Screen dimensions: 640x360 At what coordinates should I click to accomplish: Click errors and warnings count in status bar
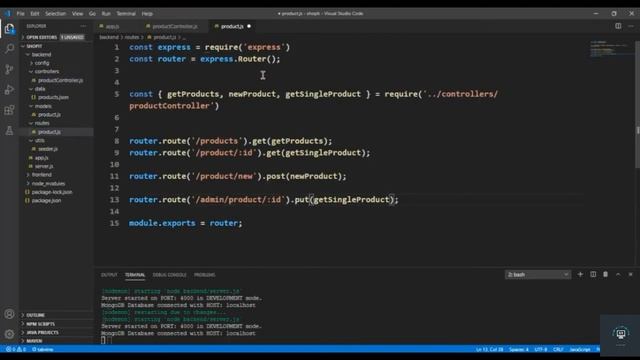tap(16, 349)
